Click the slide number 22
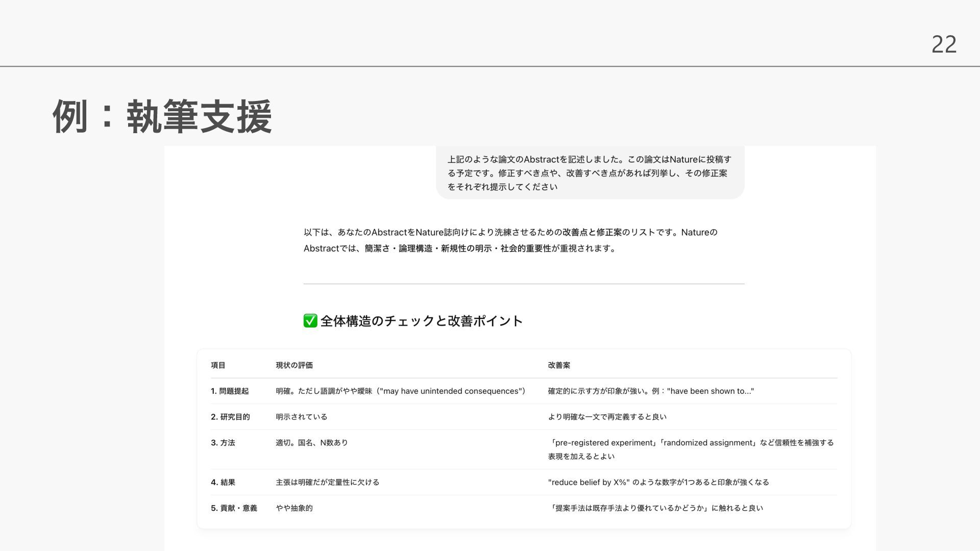This screenshot has width=980, height=551. [943, 44]
